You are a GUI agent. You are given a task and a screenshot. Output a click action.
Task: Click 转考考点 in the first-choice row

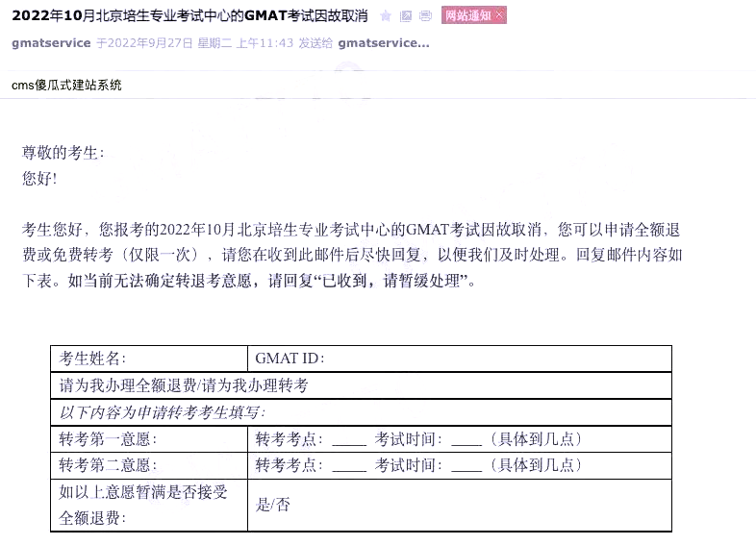[289, 439]
